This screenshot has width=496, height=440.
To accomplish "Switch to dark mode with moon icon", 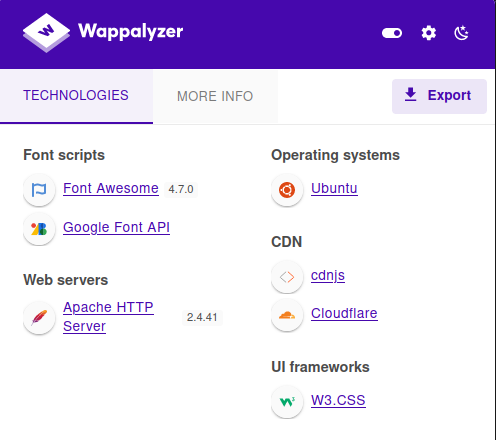I will coord(462,33).
